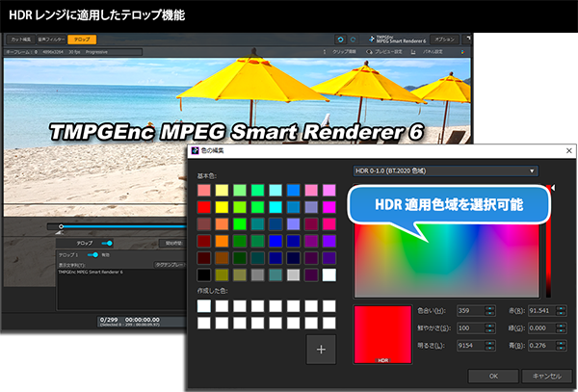Open クリップ情報 clip information
578x392 pixels.
344,52
